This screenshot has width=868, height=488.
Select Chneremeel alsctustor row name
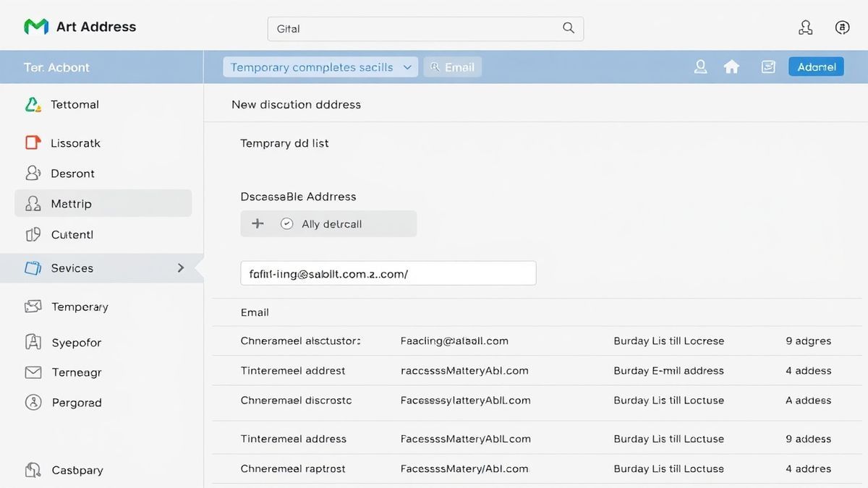tap(300, 341)
